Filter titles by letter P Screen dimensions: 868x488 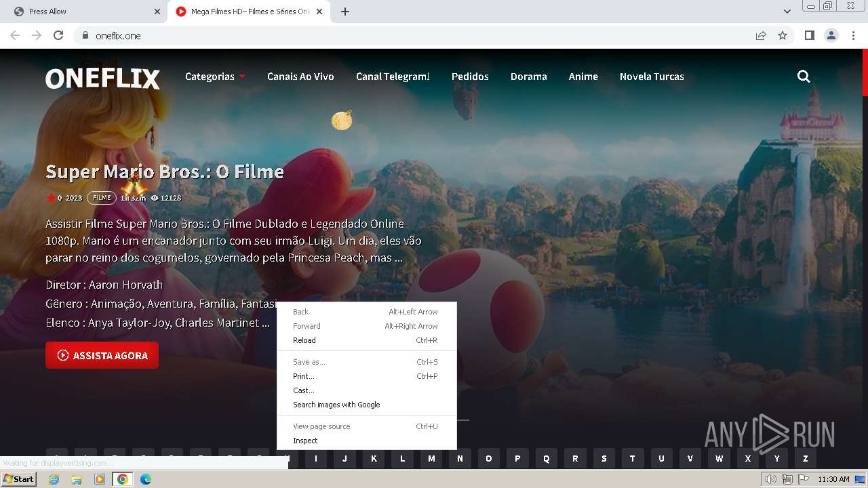coord(517,458)
